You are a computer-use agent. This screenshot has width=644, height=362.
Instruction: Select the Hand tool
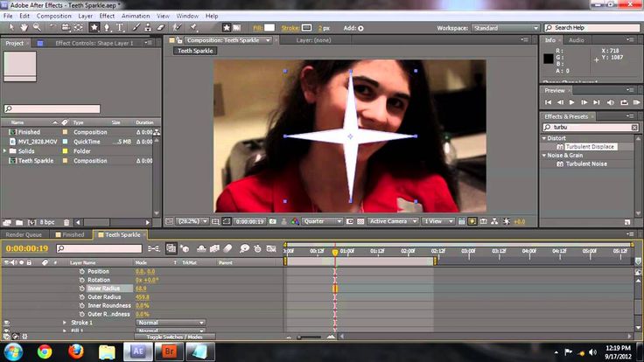pos(24,27)
